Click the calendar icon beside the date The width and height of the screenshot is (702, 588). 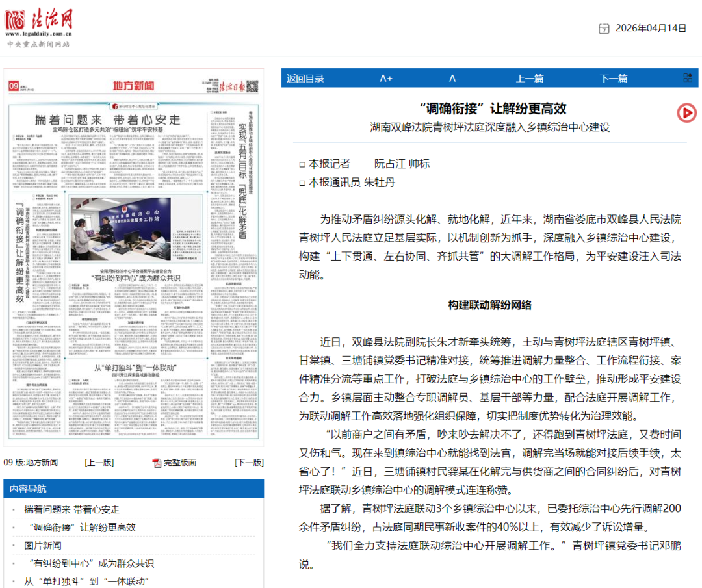coord(604,28)
